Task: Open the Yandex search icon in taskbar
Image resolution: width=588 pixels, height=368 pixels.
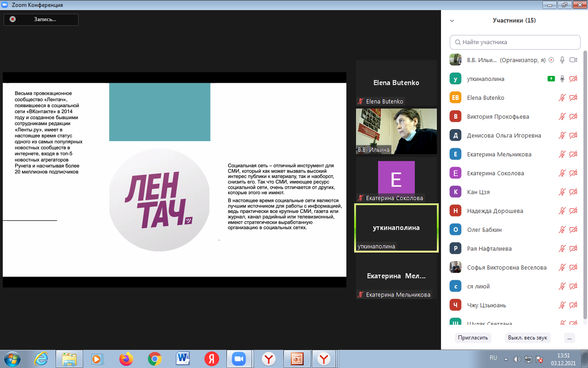Action: coord(211,358)
